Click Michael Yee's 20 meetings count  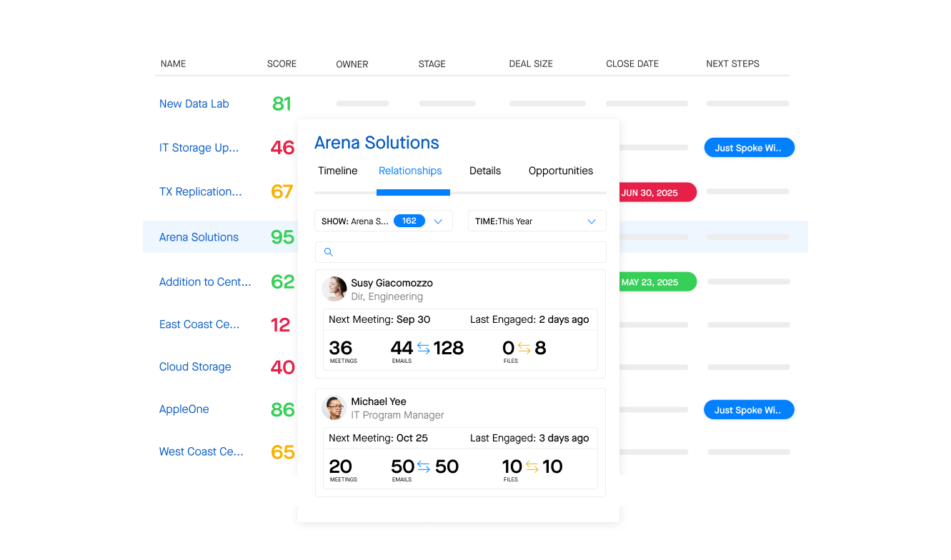tap(341, 466)
